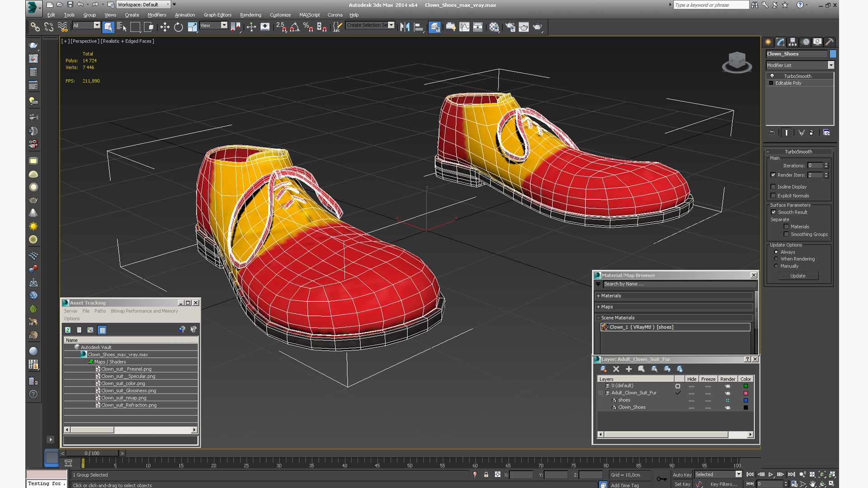Enable Isoline Display checkbox

click(773, 187)
